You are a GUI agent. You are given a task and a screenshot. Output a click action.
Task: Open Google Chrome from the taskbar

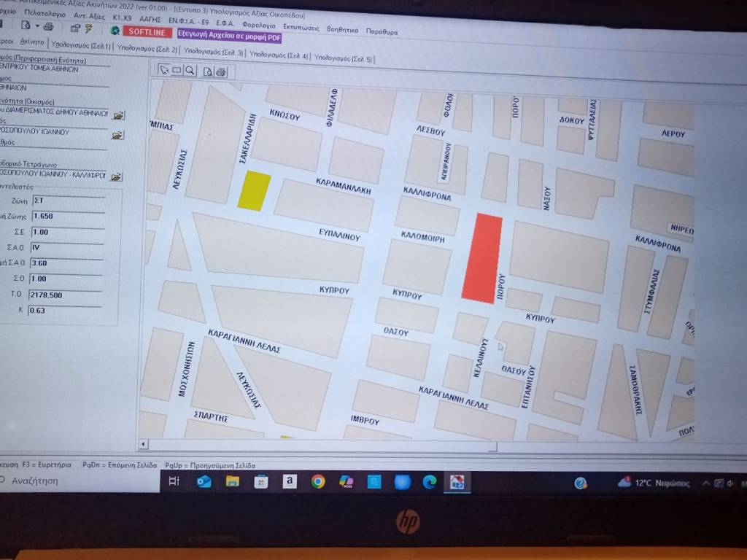[317, 481]
